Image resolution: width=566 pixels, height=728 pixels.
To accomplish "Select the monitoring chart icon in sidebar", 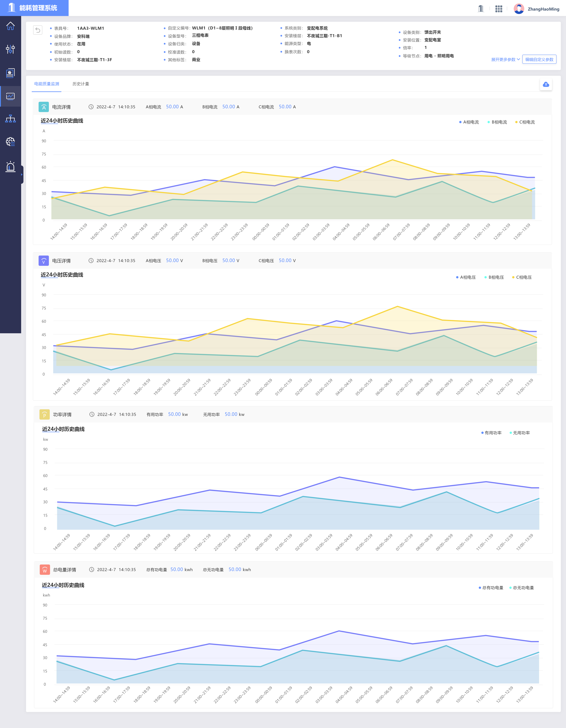I will [x=10, y=96].
